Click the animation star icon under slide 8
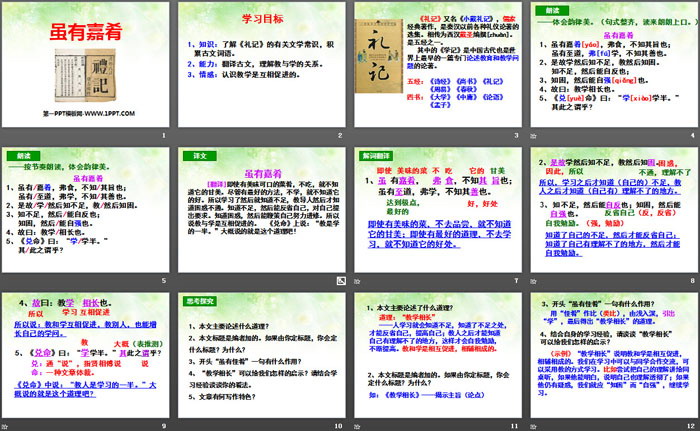700x431 pixels. pos(533,281)
